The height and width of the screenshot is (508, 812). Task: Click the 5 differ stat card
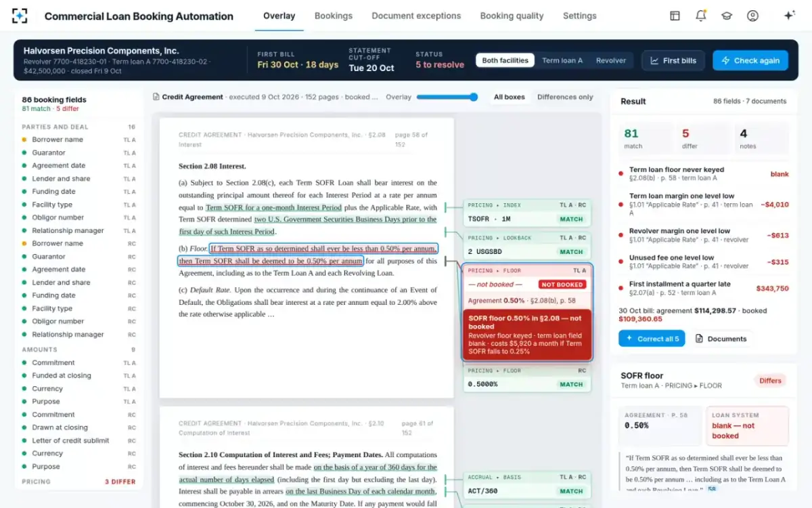click(704, 137)
